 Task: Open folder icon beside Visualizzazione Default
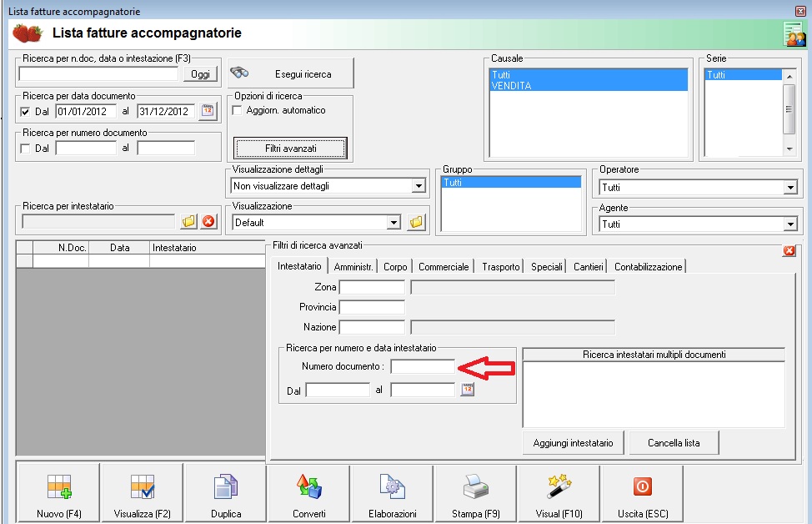tap(416, 222)
